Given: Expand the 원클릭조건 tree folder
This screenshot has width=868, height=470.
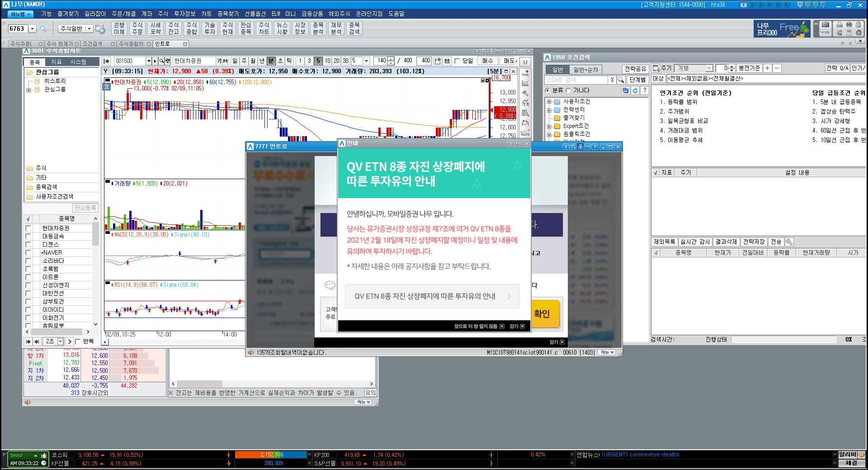Looking at the screenshot, I should (549, 134).
